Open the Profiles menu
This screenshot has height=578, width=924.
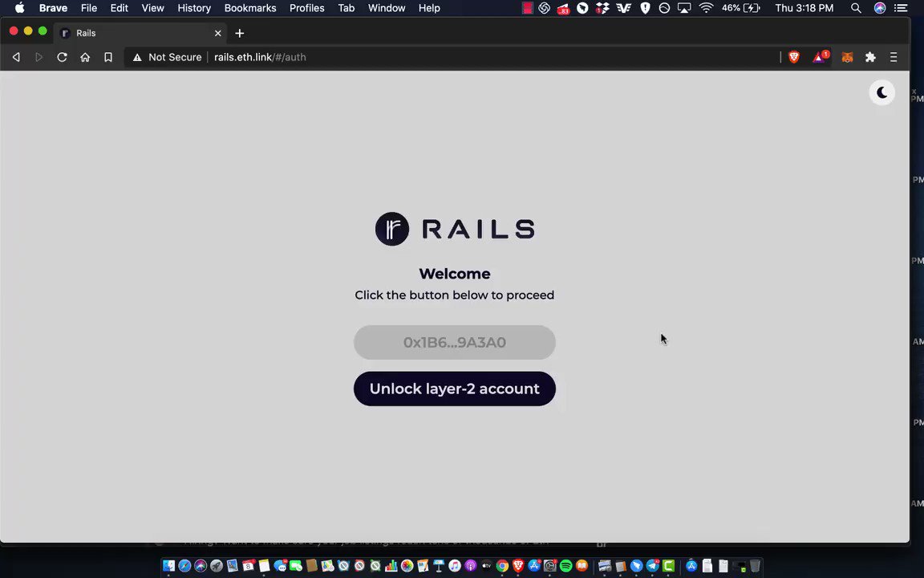click(306, 8)
